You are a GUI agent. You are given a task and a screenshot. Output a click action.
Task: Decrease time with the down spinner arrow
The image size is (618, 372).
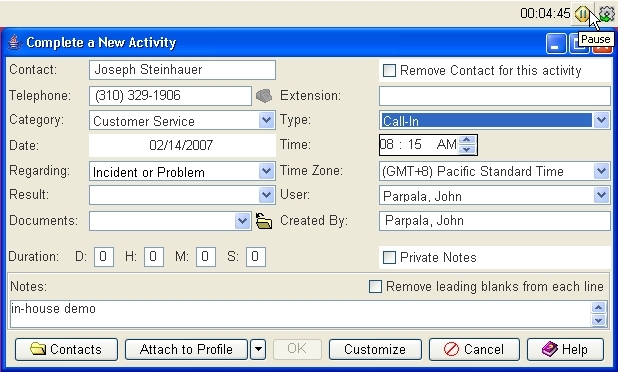coord(467,149)
